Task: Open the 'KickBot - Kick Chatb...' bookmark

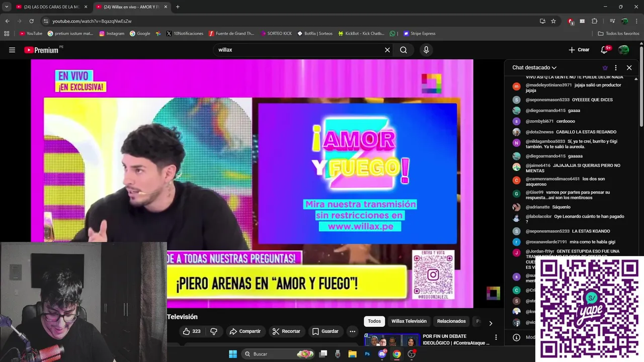Action: (361, 34)
